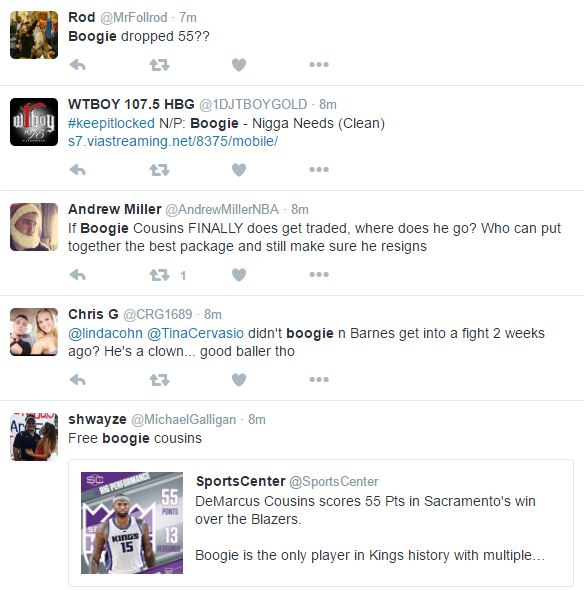Reply to Andrew Miller's trade tweet
This screenshot has height=590, width=584.
coord(78,275)
